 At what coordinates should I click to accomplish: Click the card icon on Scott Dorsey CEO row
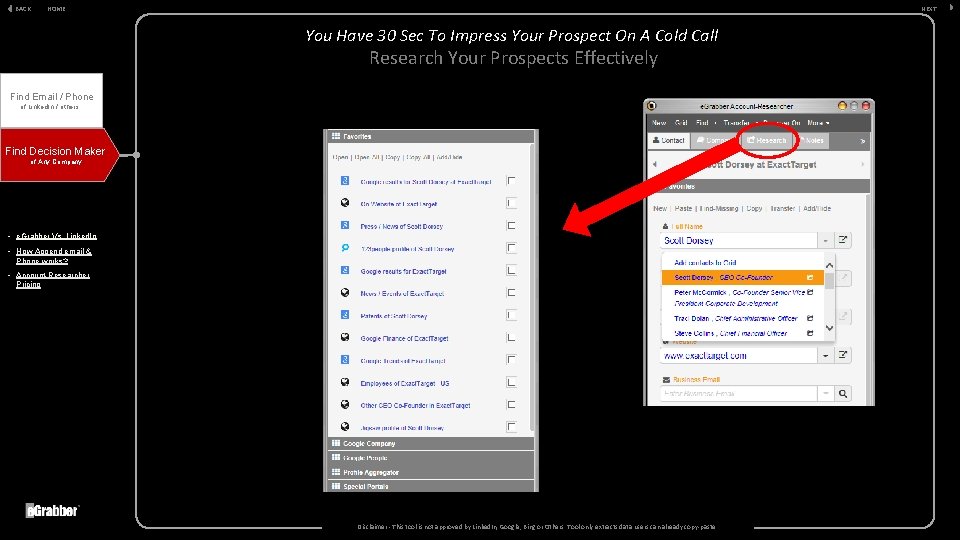(x=810, y=277)
